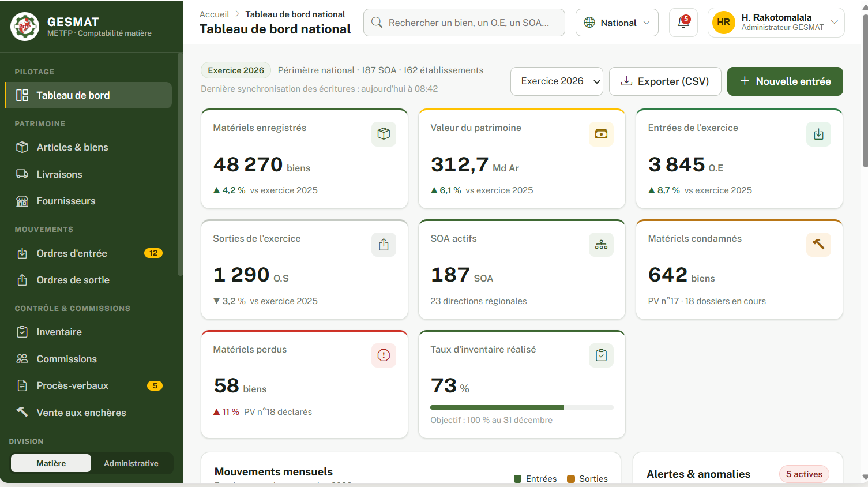The image size is (868, 487).
Task: Click the Taux d'inventaire clipboard icon
Action: 601,355
